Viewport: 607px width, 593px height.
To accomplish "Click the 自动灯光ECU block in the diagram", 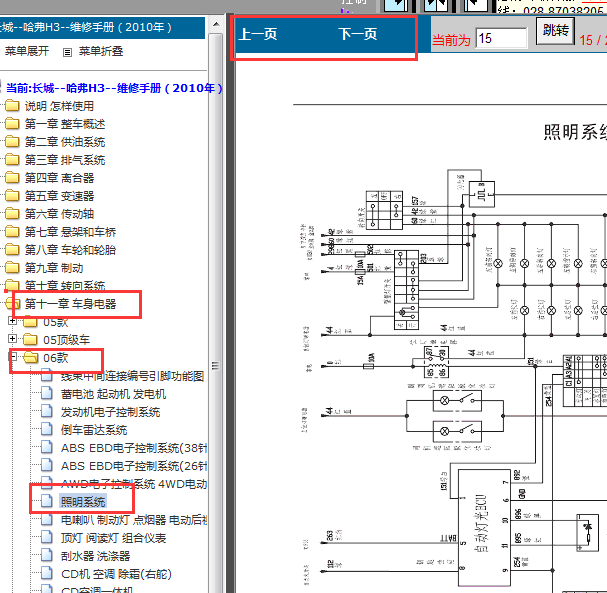I will coord(484,528).
